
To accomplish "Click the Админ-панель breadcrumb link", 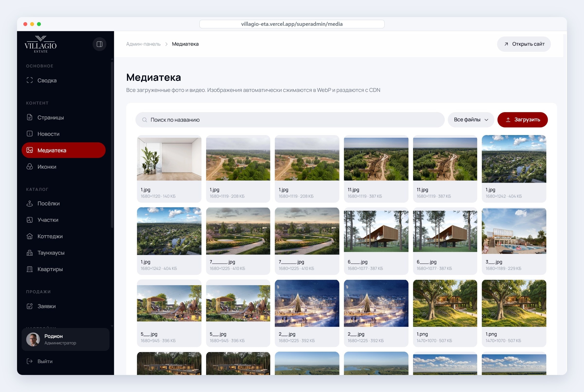I will (143, 44).
